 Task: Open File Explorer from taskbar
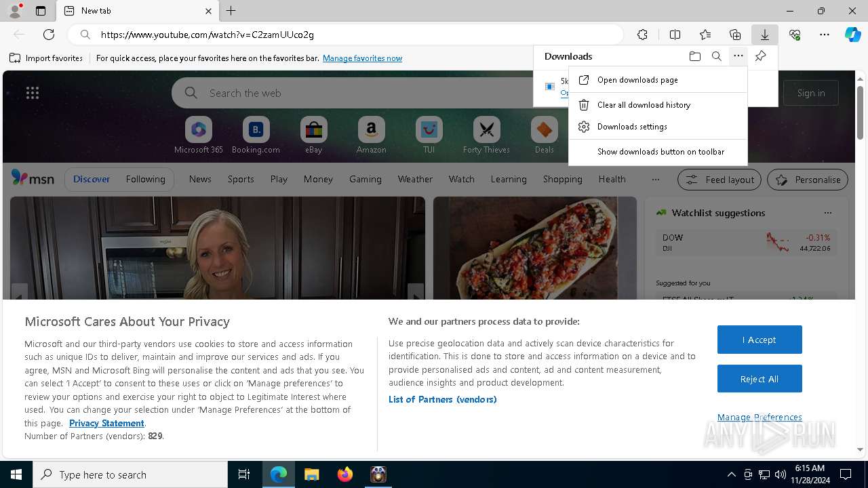311,474
